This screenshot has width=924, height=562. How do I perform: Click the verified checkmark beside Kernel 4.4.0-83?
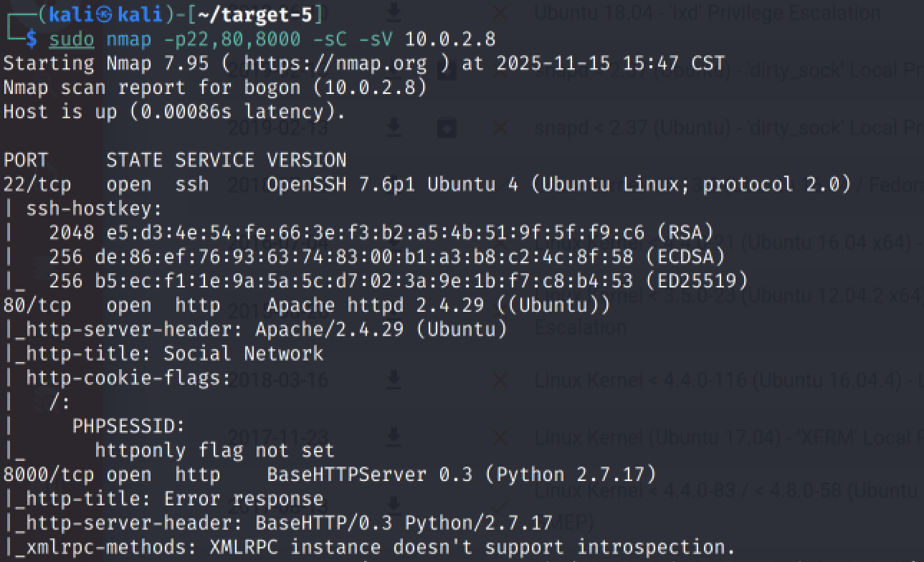pyautogui.click(x=500, y=505)
